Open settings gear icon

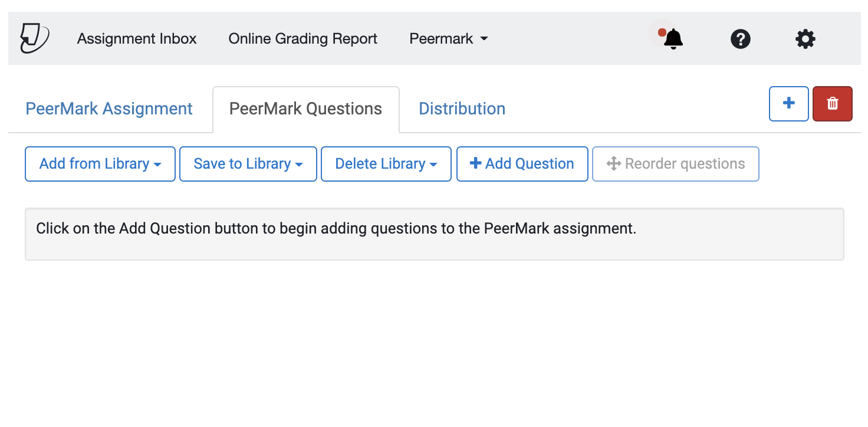pos(805,39)
